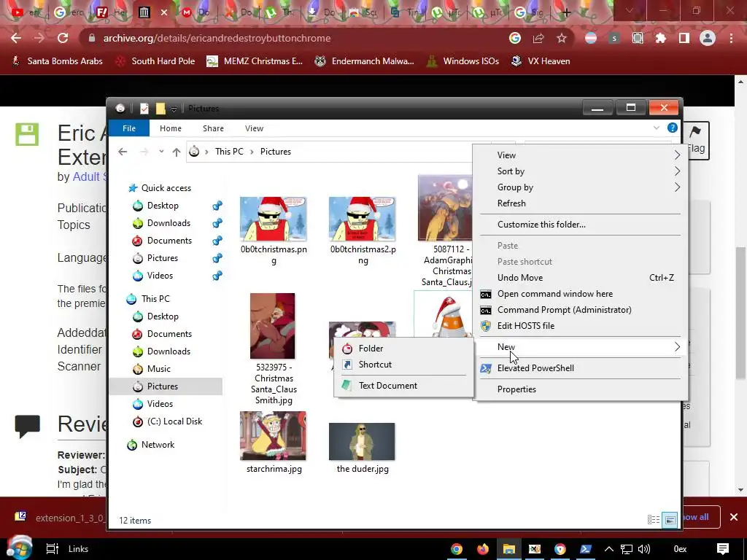Viewport: 747px width, 560px height.
Task: Click the Google icon in the address bar
Action: [x=515, y=38]
